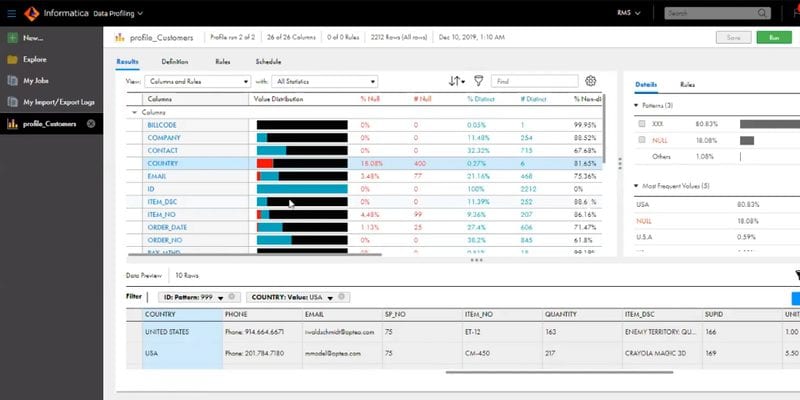Open the ID Pattern filter dropdown arrow
This screenshot has width=800, height=400.
click(x=220, y=297)
